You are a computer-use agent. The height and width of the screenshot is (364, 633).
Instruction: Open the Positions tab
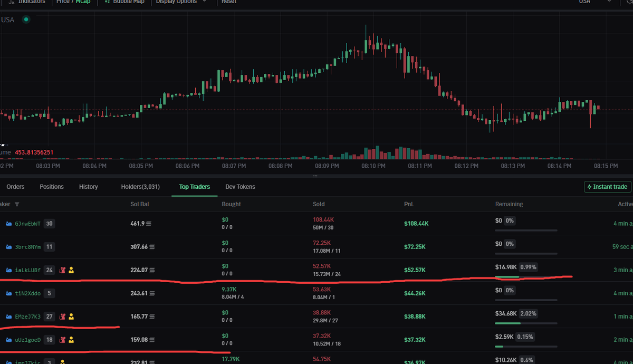click(x=52, y=187)
